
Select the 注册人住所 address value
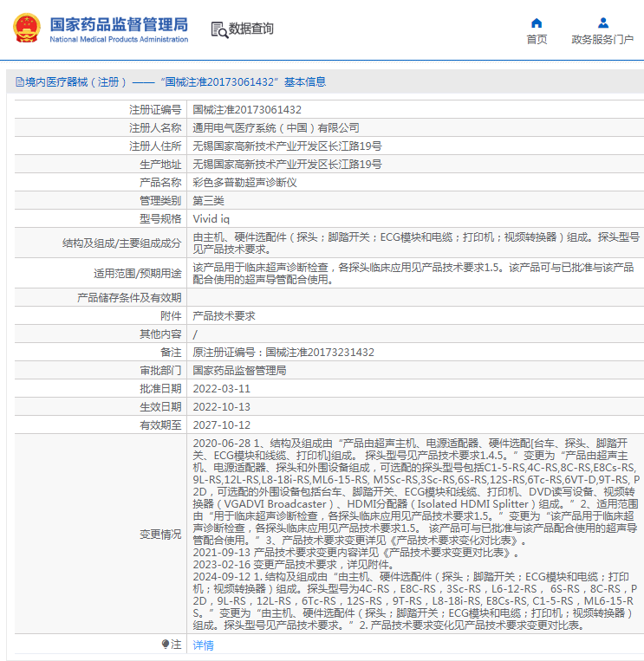click(287, 146)
